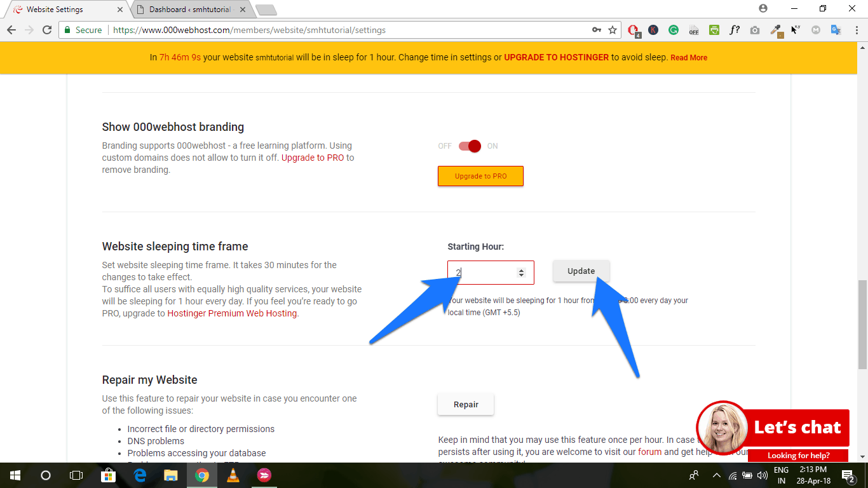Click the ENG IN language indicator
This screenshot has height=488, width=868.
[x=781, y=475]
